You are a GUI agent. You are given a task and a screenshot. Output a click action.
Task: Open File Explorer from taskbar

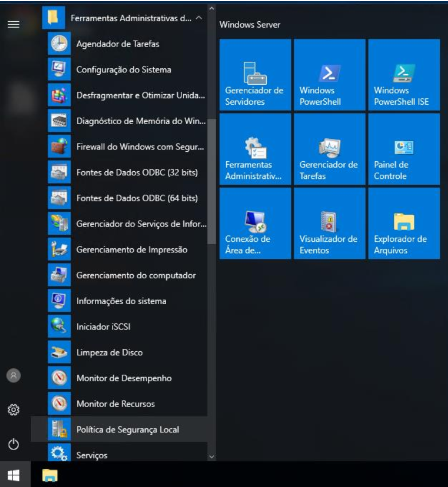click(x=49, y=475)
